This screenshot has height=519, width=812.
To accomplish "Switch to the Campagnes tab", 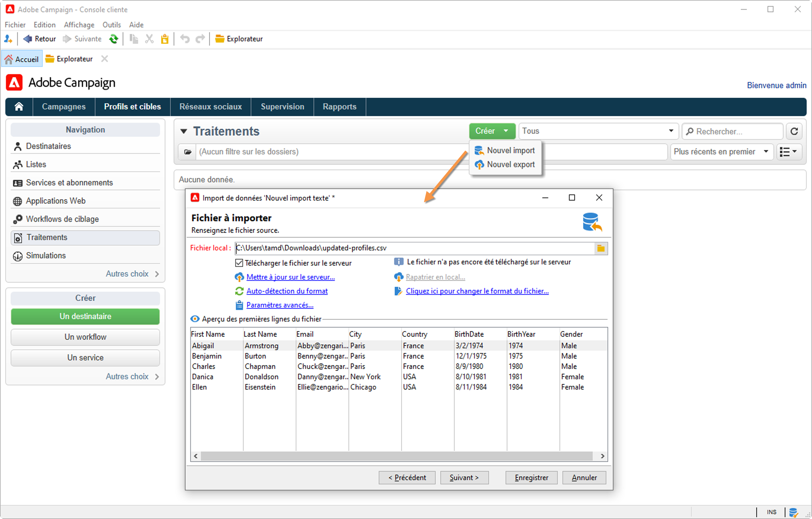I will click(x=64, y=107).
